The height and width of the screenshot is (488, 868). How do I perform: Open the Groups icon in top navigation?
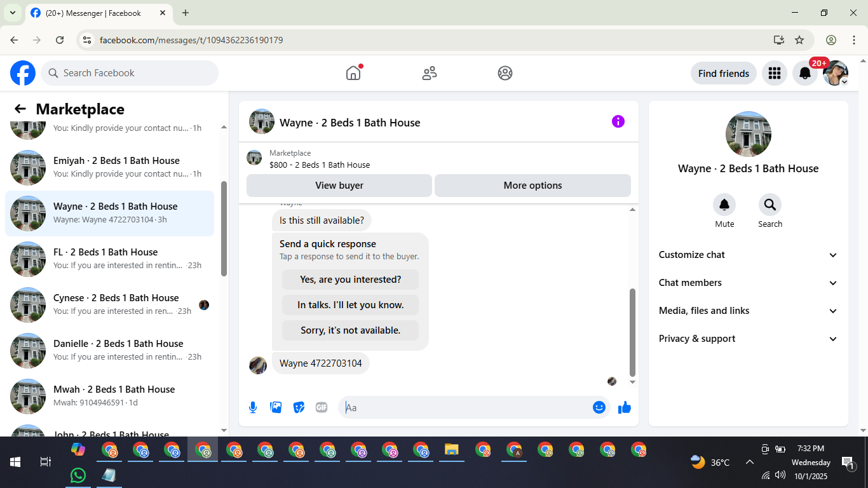(505, 73)
